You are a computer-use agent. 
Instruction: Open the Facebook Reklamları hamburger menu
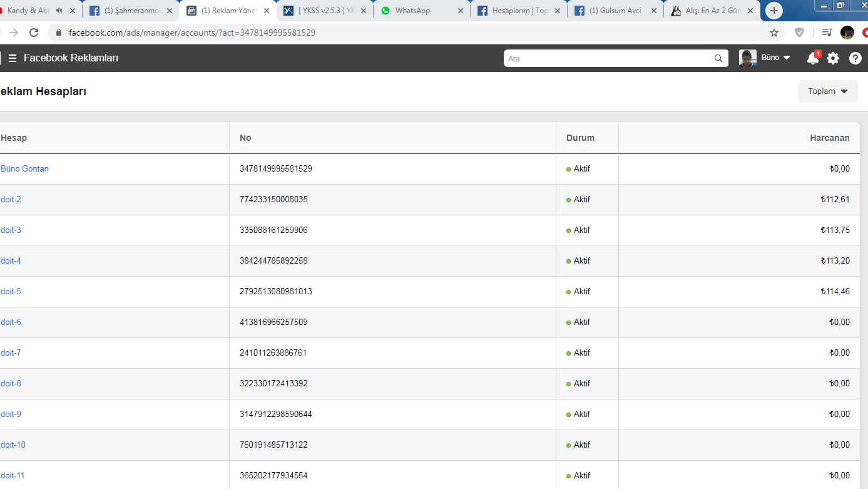pos(13,58)
